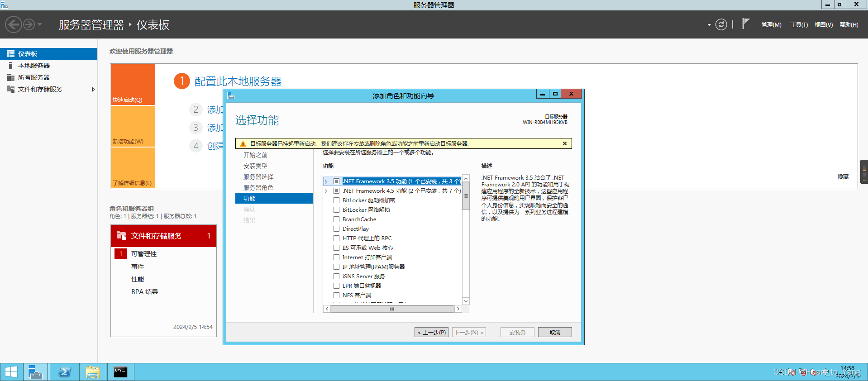Open the notifications flag icon

click(x=746, y=24)
